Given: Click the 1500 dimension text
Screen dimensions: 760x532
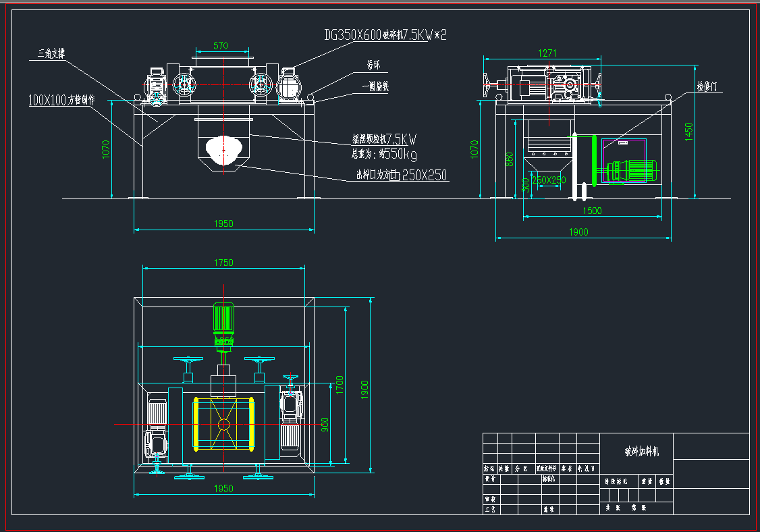Looking at the screenshot, I should (591, 211).
